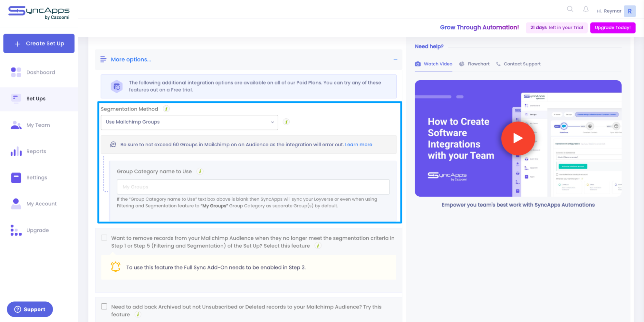Click the Group Category name input field
This screenshot has height=322, width=644.
point(253,187)
